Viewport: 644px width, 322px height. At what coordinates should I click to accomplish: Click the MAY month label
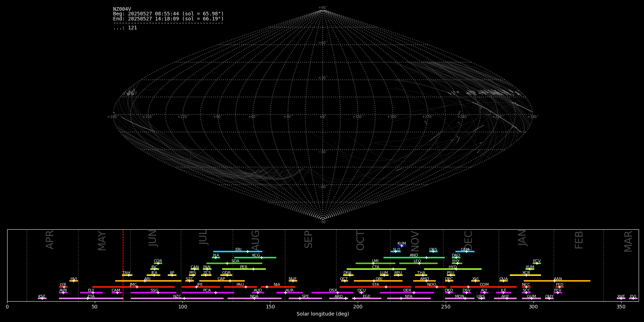click(102, 241)
